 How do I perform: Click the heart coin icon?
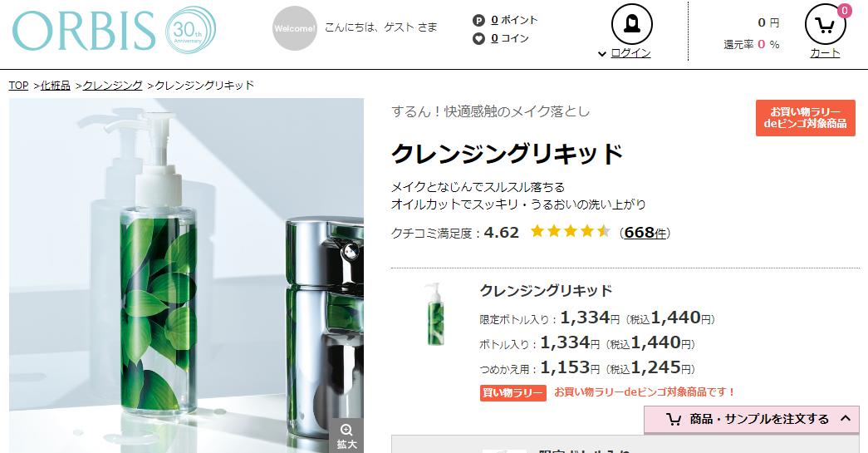point(478,39)
